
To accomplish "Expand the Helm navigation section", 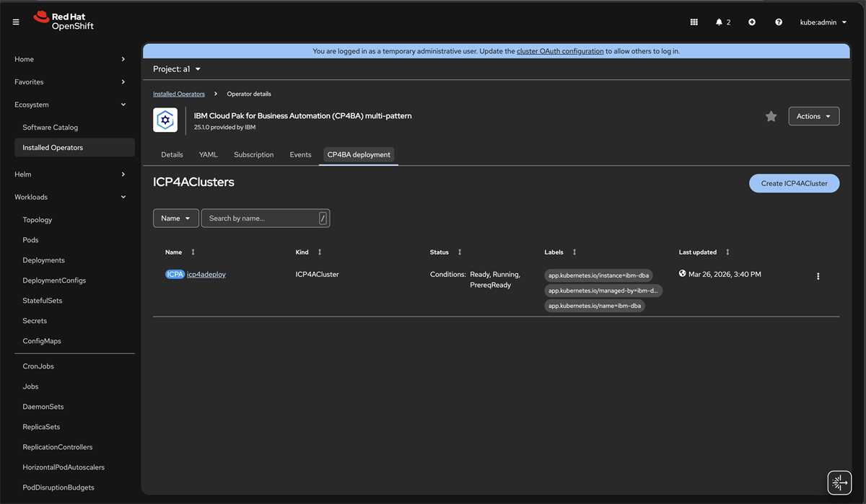I will [71, 174].
